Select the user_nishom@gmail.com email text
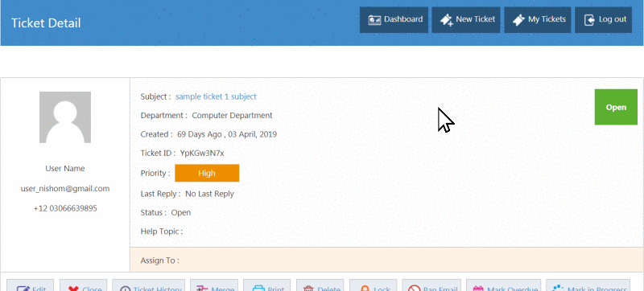 [x=65, y=189]
